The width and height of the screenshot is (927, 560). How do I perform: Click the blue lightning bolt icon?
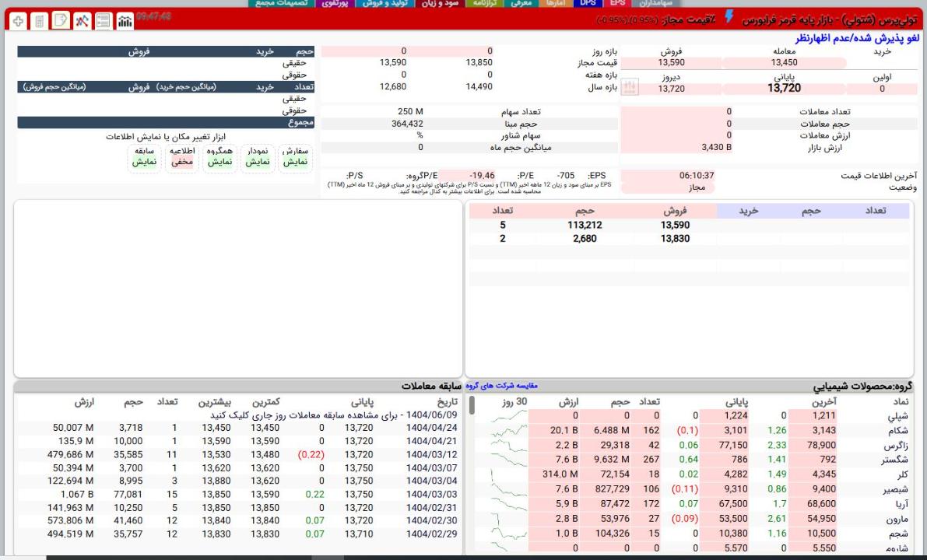click(729, 16)
